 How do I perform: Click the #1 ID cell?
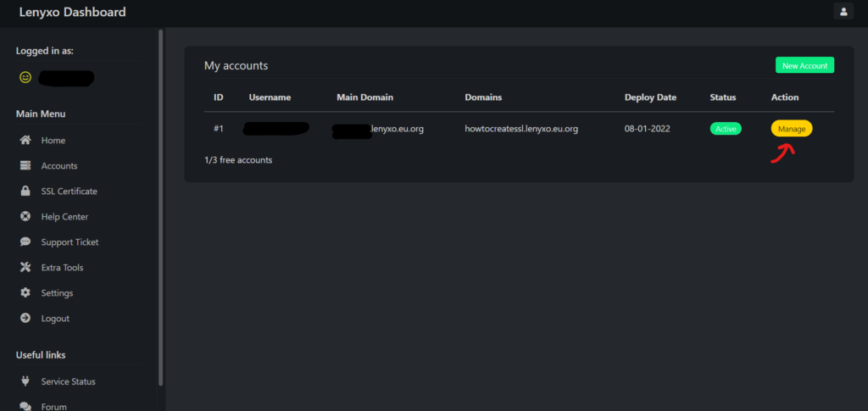point(219,129)
